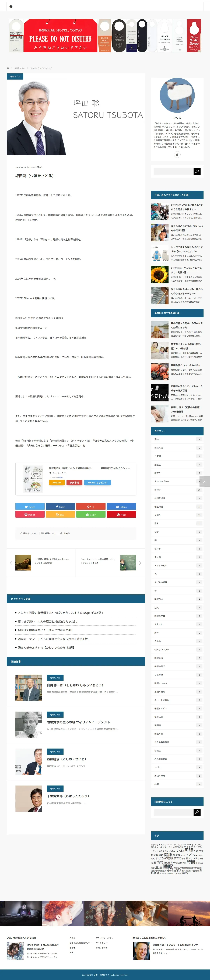The height and width of the screenshot is (980, 210).
Task: Open related article 千葉伸太郎 thumbnail
Action: point(29,798)
